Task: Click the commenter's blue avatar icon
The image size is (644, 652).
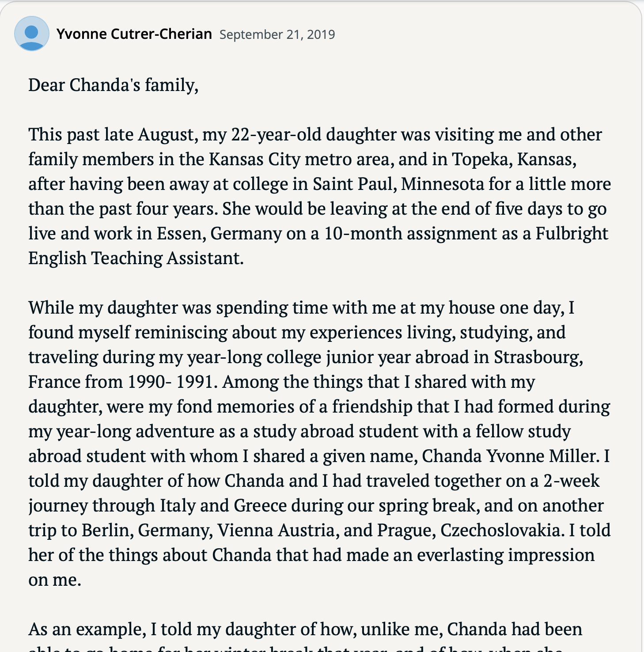Action: (x=31, y=34)
